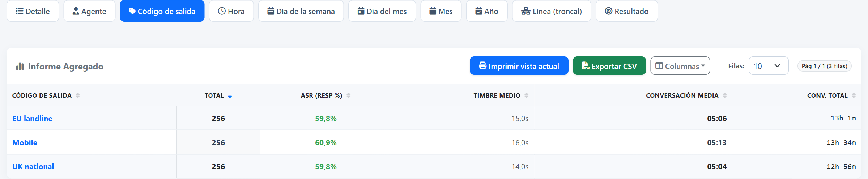Open the Filas rows-per-page selector
Screen dimensions: 868x179
pyautogui.click(x=769, y=66)
